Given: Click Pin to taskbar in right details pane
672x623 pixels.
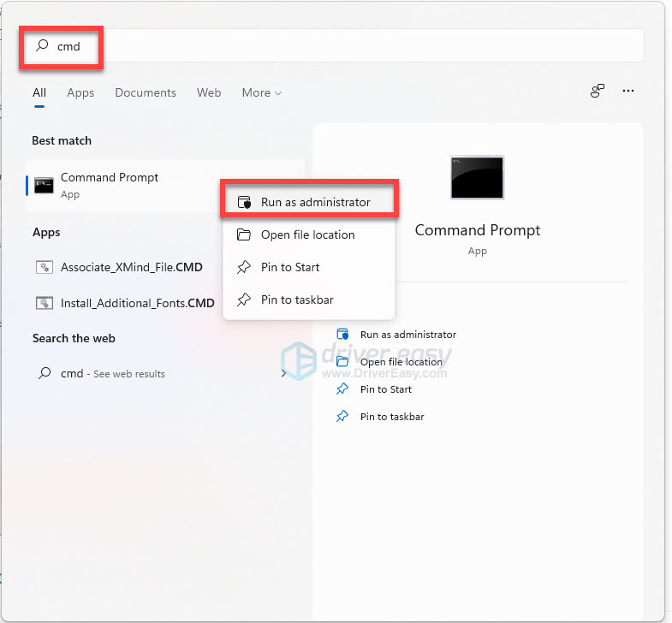Looking at the screenshot, I should (x=391, y=417).
